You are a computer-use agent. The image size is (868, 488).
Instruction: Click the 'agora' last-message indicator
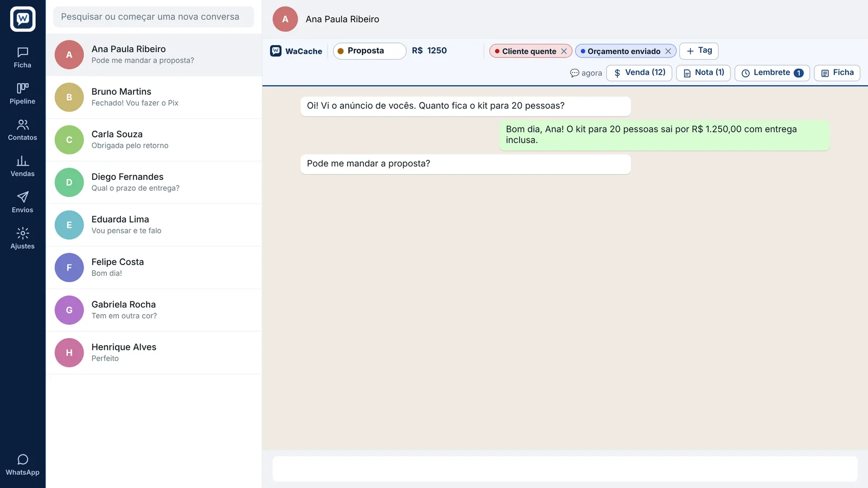[586, 73]
